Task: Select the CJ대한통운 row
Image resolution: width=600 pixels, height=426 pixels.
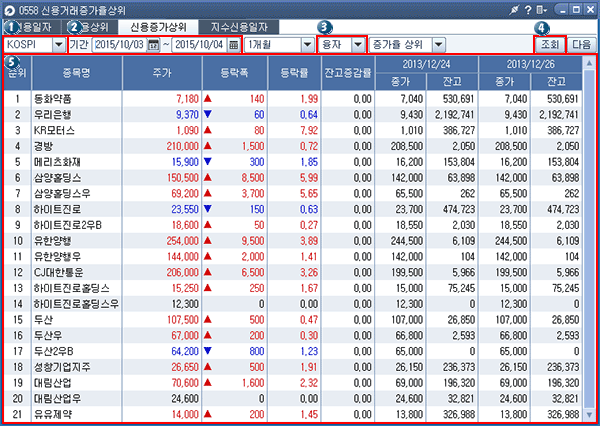Action: point(293,273)
